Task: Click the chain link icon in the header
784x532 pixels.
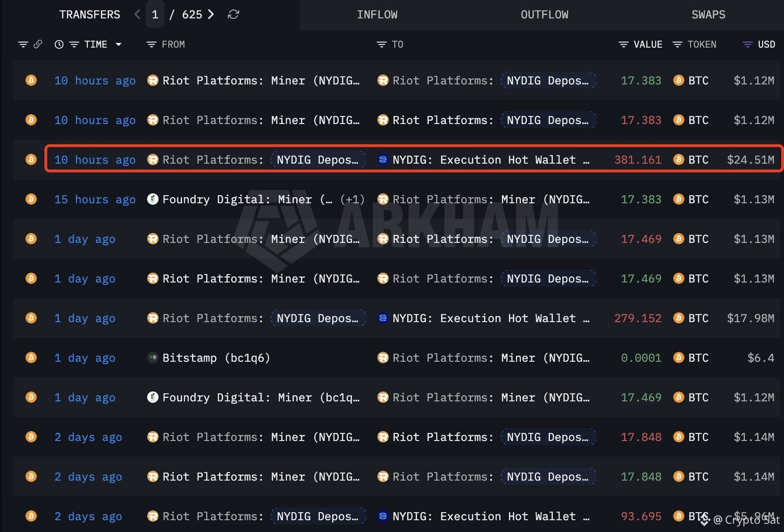Action: point(38,44)
